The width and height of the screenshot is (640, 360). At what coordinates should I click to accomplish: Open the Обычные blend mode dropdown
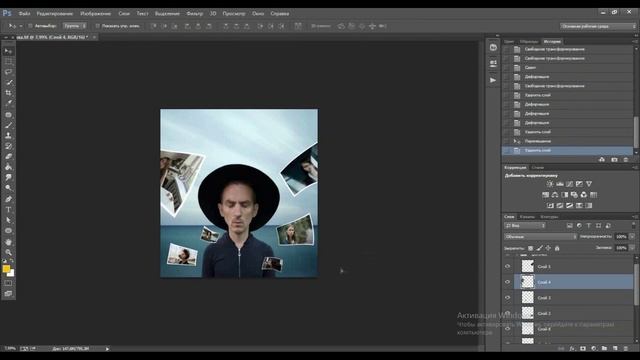540,237
